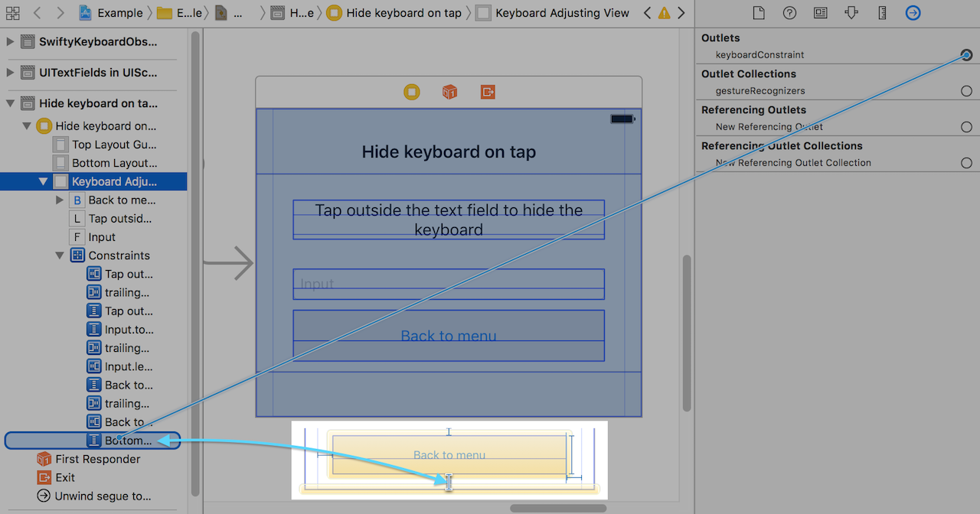
Task: Click New Referencing Outlet Collection circle
Action: (966, 163)
